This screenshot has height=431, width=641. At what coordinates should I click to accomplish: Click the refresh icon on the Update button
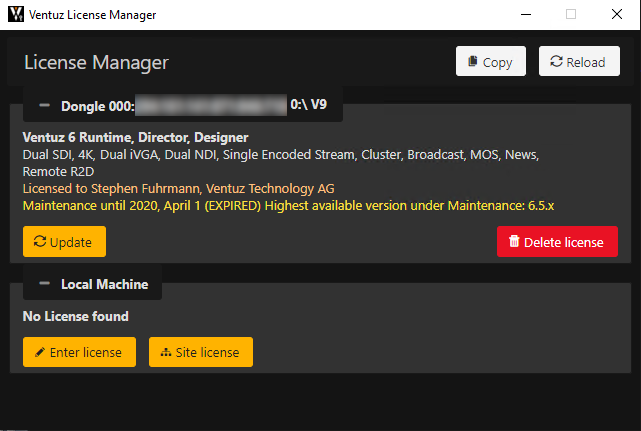tap(39, 242)
